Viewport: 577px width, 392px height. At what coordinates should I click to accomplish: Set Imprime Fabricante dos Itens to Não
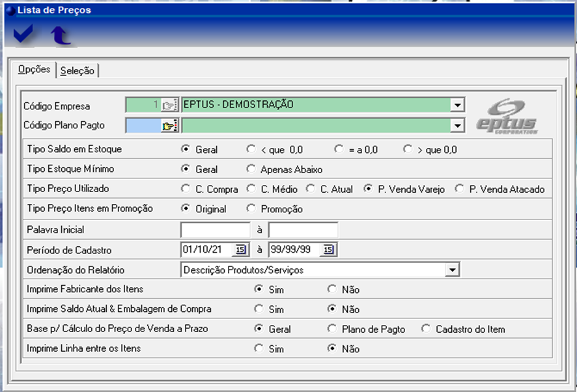tap(332, 289)
